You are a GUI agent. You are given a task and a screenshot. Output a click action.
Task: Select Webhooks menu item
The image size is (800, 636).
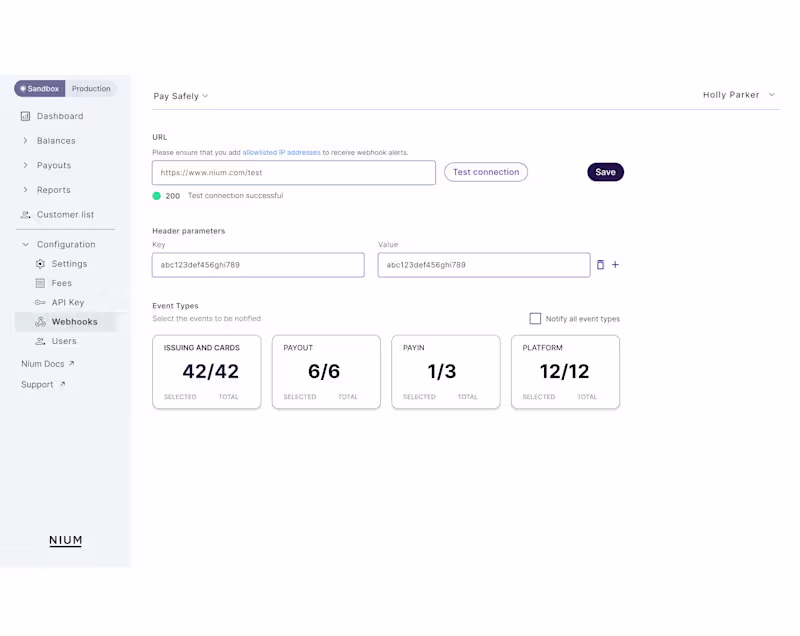click(x=66, y=322)
